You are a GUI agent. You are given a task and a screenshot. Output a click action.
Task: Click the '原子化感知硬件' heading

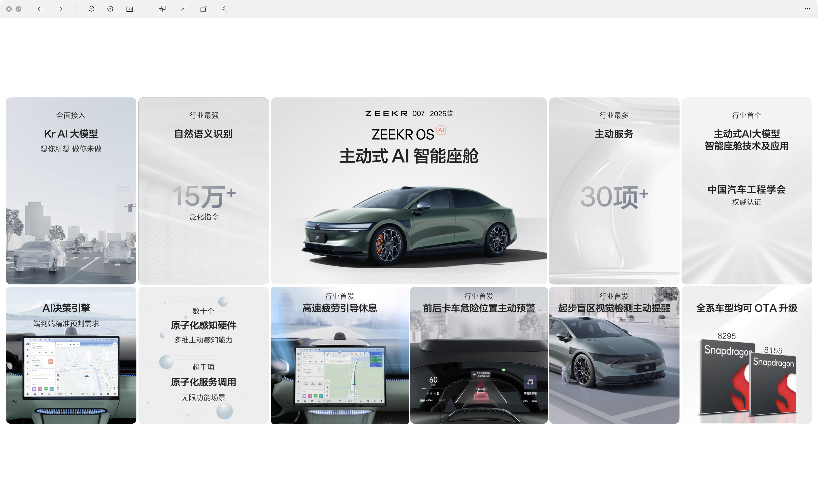click(x=203, y=325)
